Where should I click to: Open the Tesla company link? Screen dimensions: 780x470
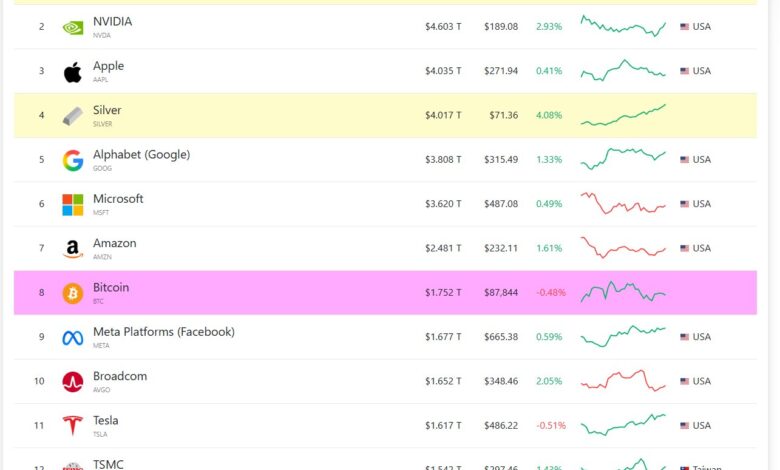coord(105,420)
